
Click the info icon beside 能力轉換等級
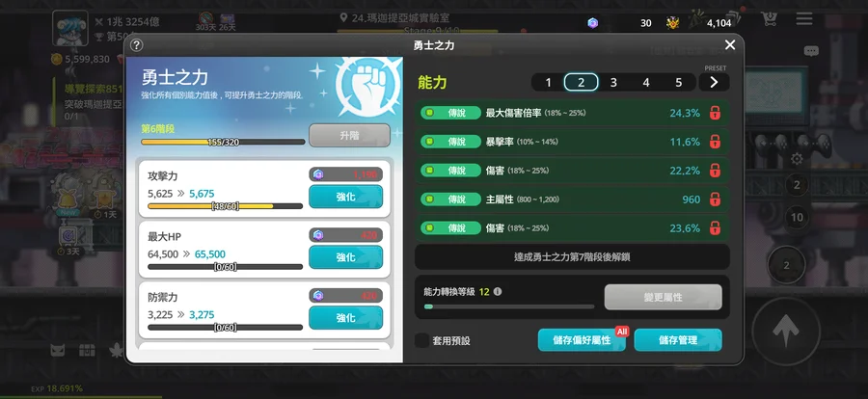pos(498,291)
